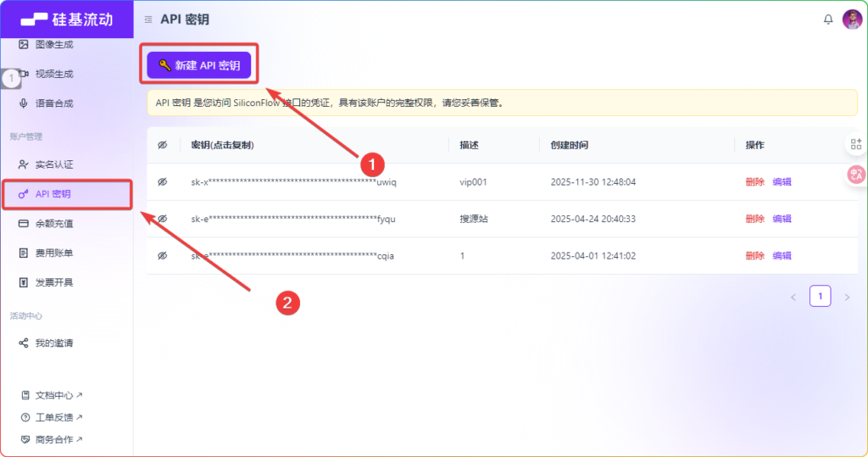
Task: Click the 文档中心 book icon
Action: tap(25, 395)
